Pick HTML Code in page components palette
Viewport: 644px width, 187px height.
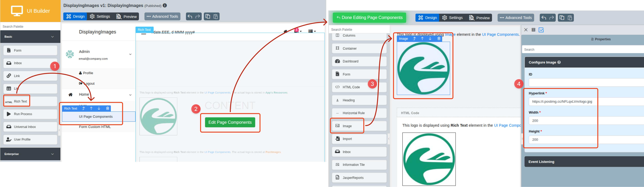[x=359, y=87]
